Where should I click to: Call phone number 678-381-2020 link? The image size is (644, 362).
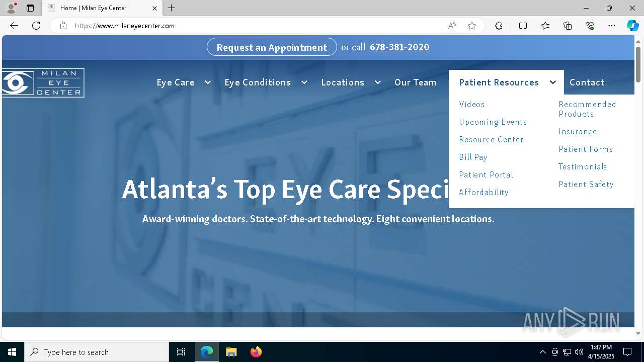click(399, 47)
